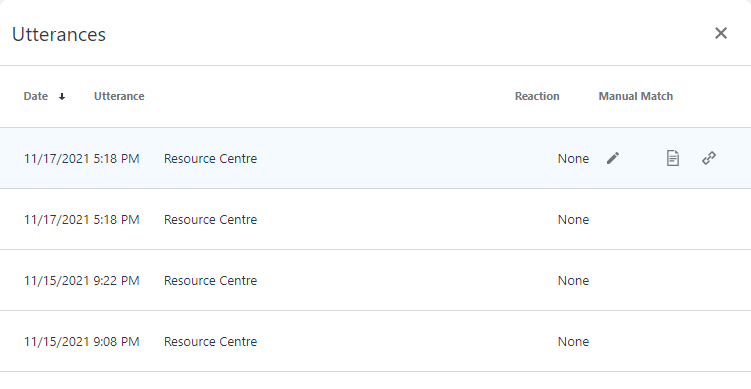Sort by the Date column header

pos(36,96)
